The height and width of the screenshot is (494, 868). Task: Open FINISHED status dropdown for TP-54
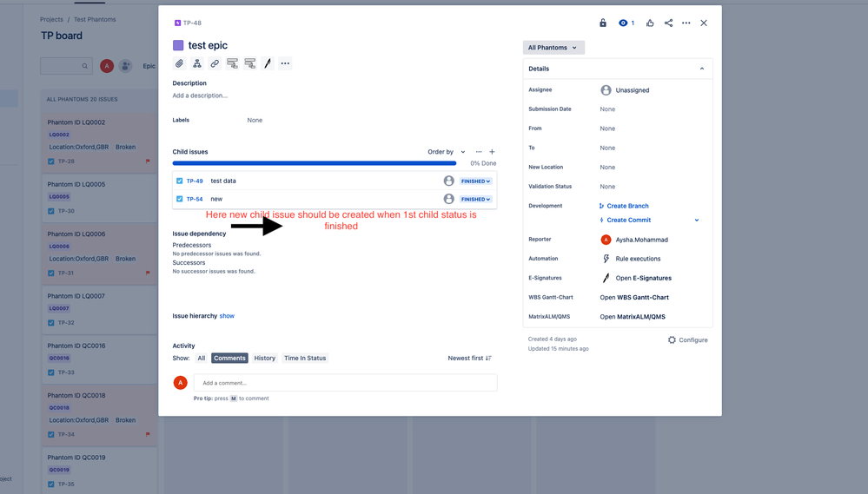[475, 199]
